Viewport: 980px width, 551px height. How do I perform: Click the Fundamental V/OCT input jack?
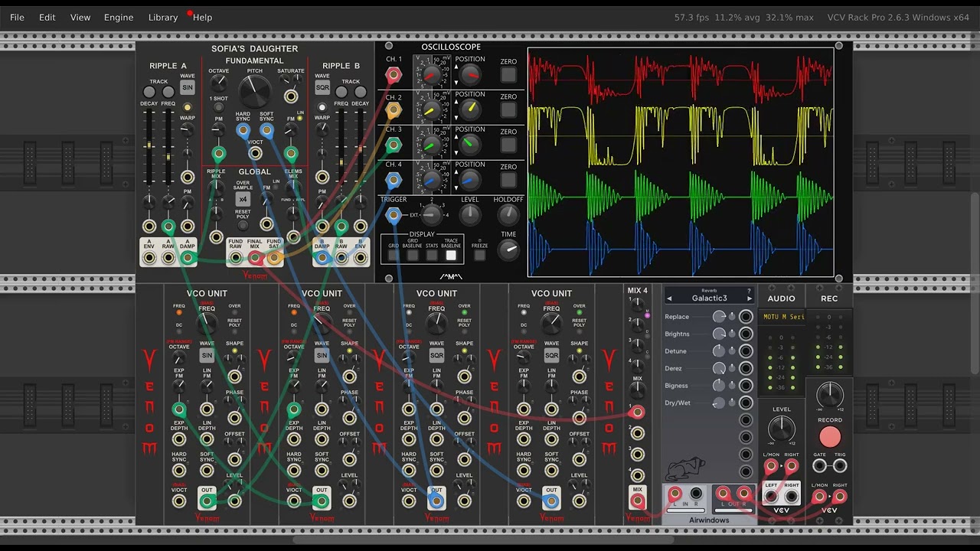coord(255,154)
